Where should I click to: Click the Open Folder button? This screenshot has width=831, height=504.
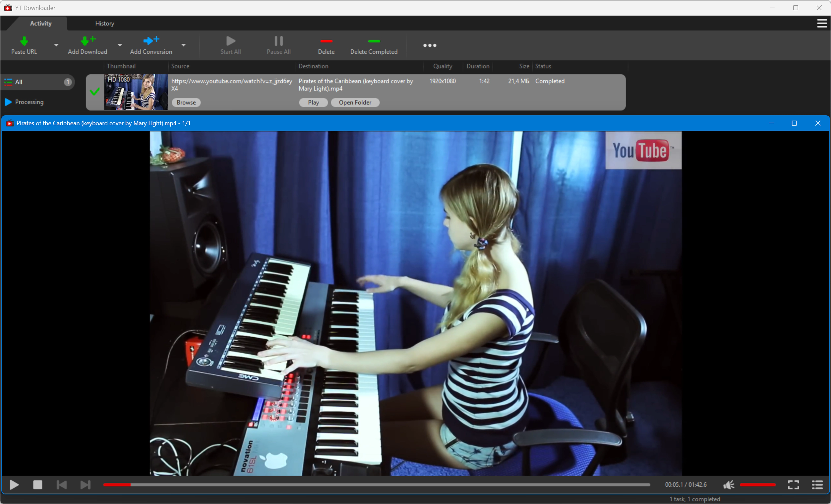tap(355, 102)
